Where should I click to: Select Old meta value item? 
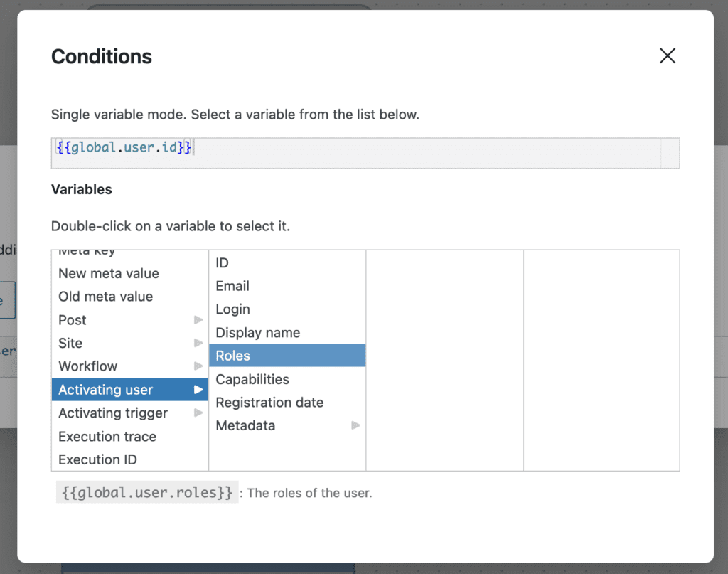click(105, 297)
